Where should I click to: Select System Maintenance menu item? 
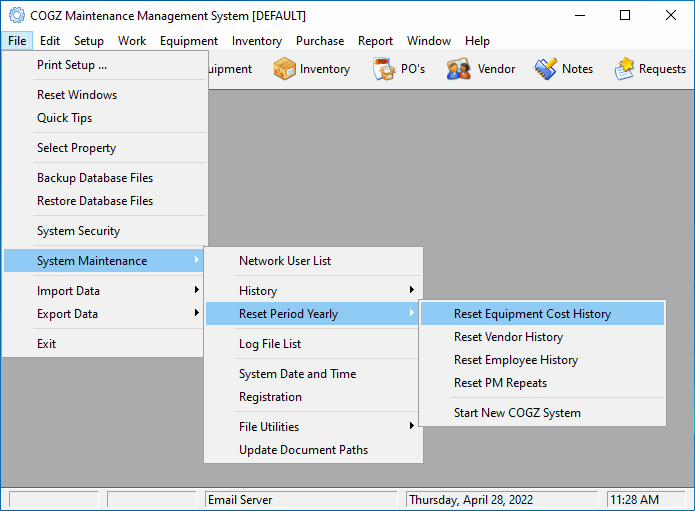(103, 261)
